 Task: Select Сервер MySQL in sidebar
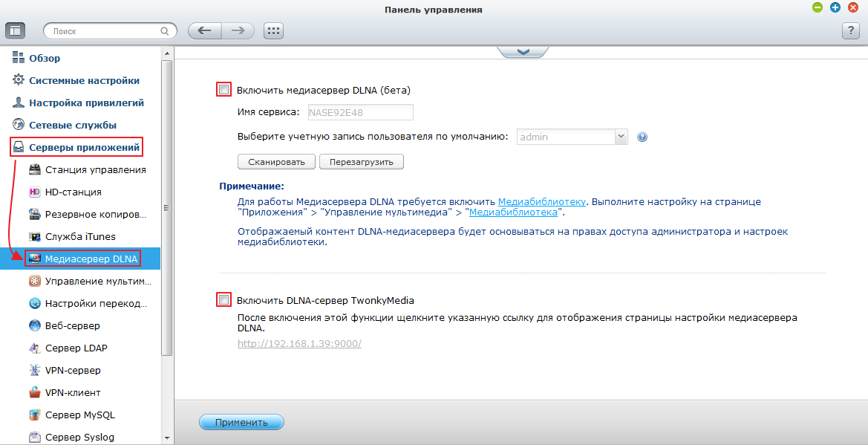pyautogui.click(x=80, y=415)
